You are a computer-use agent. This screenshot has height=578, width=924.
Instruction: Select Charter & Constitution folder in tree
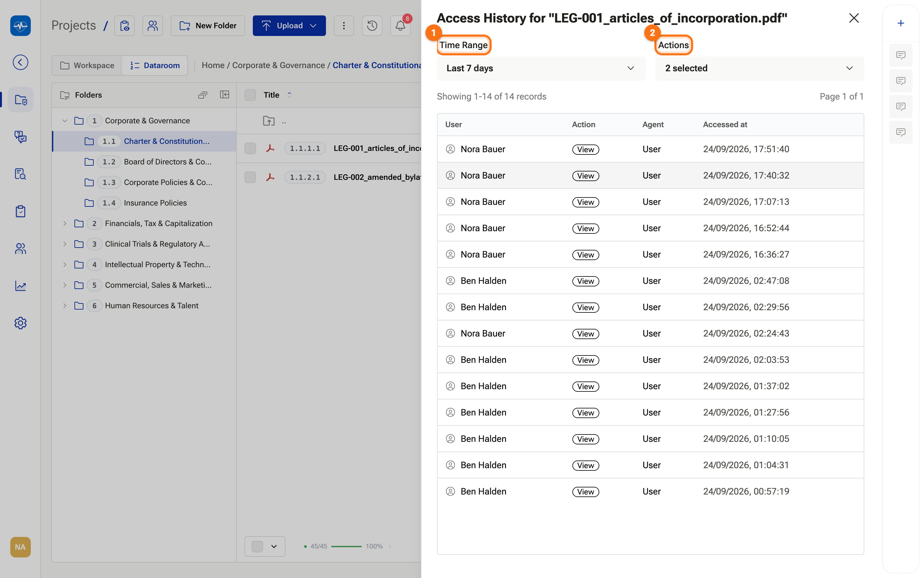[144, 141]
